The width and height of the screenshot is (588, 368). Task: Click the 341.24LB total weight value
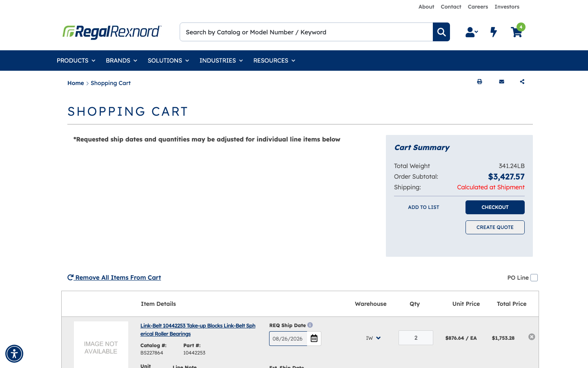pyautogui.click(x=512, y=166)
